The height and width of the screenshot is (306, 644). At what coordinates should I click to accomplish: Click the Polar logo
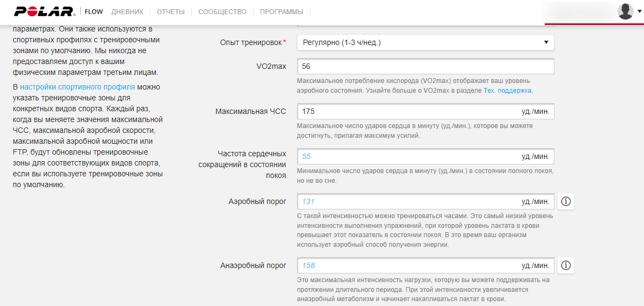(x=45, y=11)
